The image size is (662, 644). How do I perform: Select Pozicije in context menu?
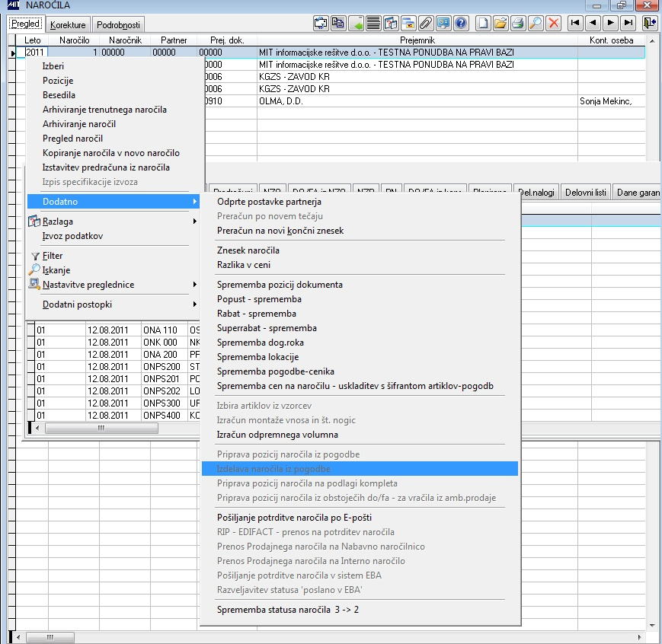click(x=58, y=81)
